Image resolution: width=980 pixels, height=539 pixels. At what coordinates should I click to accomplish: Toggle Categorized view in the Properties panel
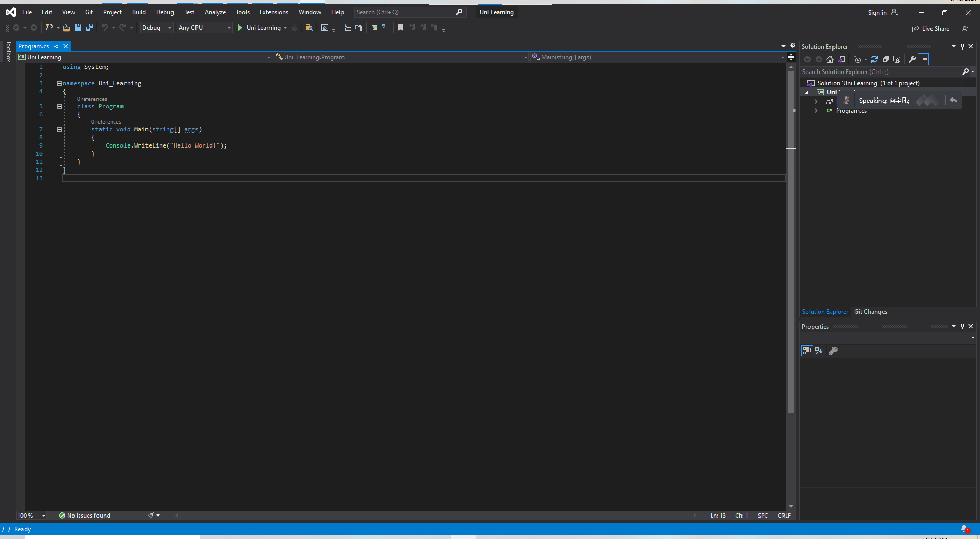pyautogui.click(x=806, y=351)
